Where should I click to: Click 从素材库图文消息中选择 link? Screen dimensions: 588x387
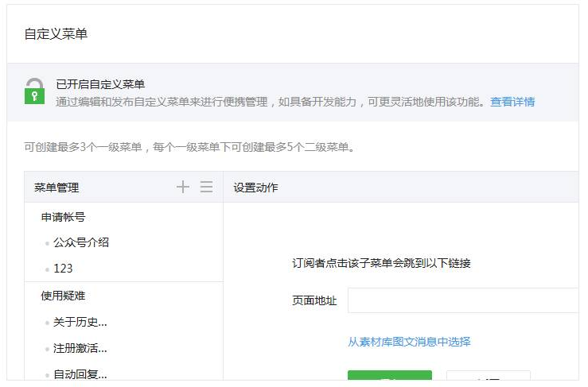coord(409,342)
